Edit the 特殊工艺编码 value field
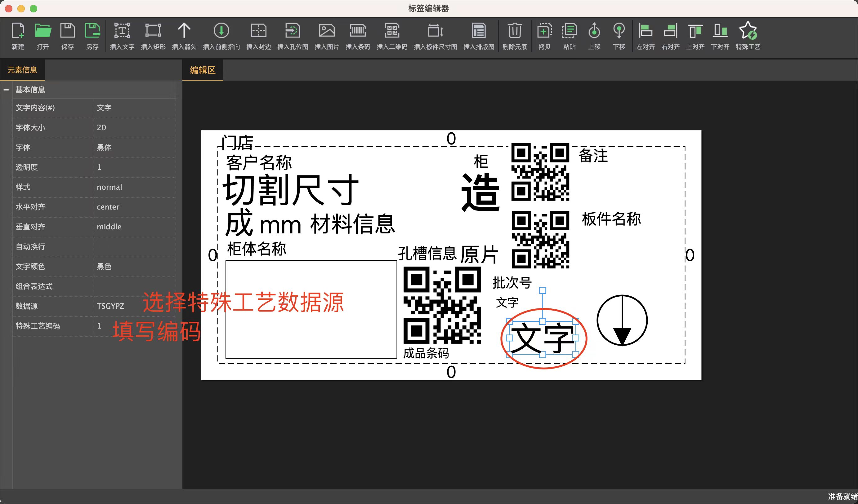 point(135,326)
